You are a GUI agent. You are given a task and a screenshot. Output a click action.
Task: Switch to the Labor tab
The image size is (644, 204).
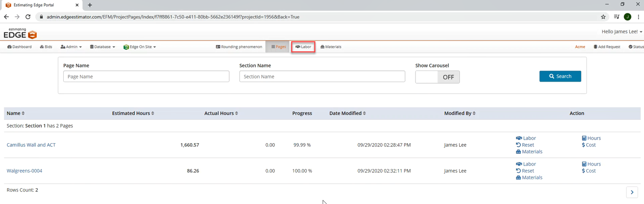point(303,47)
